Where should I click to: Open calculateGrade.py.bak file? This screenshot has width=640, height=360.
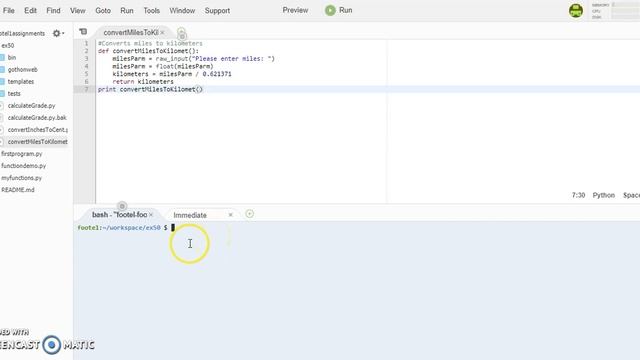point(37,118)
